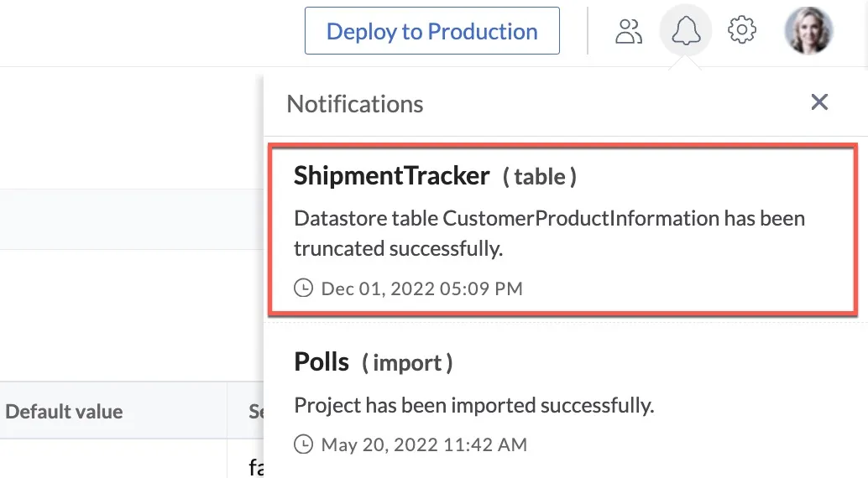The image size is (868, 478).
Task: Click the ( table ) type label
Action: [x=540, y=176]
